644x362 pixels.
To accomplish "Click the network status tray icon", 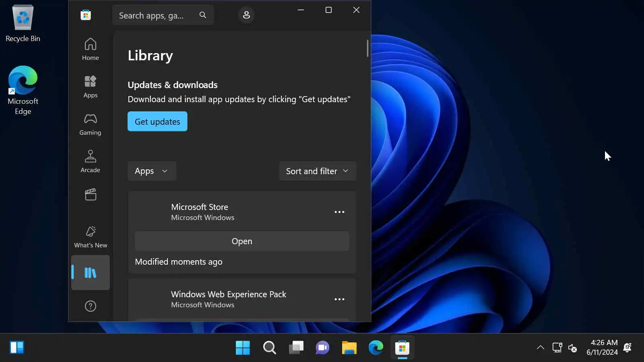I will [x=557, y=348].
